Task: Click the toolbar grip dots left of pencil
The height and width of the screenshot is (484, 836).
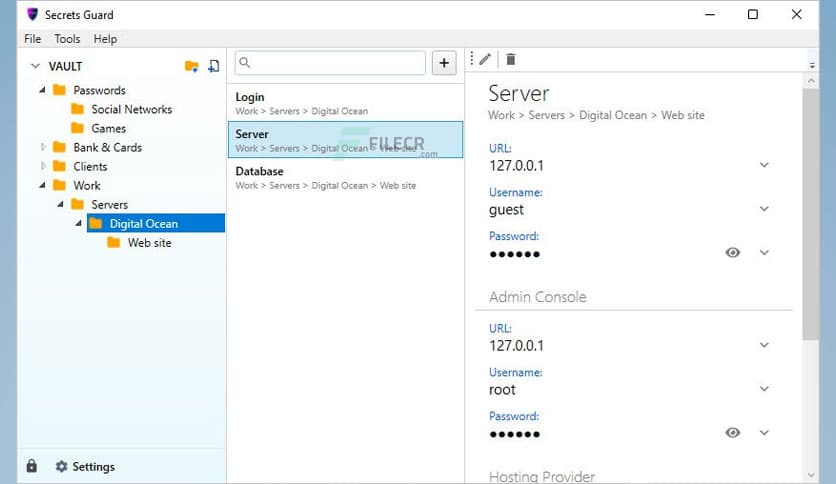Action: (471, 59)
